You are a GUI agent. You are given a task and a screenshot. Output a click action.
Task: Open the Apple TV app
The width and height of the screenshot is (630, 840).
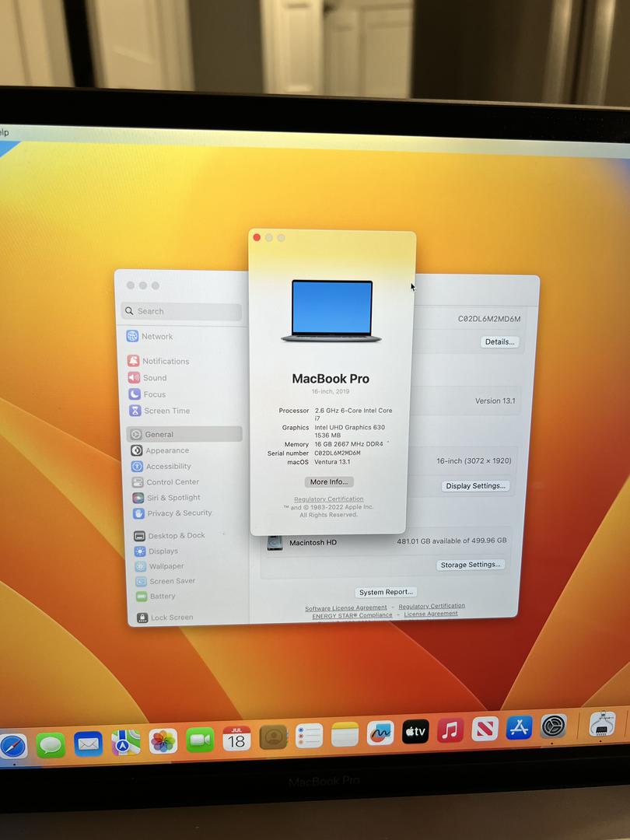click(415, 731)
